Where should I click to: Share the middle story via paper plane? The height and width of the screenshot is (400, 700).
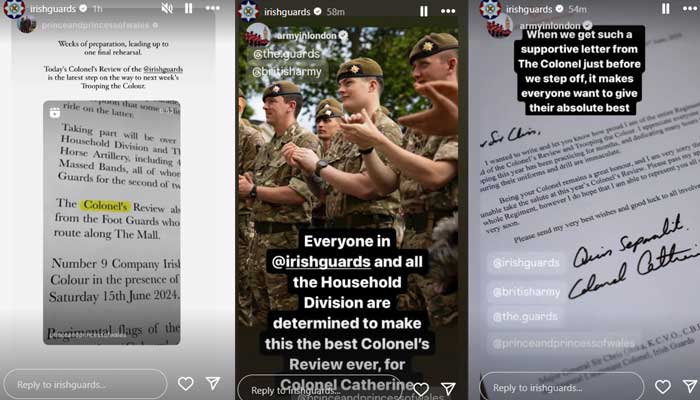[x=448, y=388]
